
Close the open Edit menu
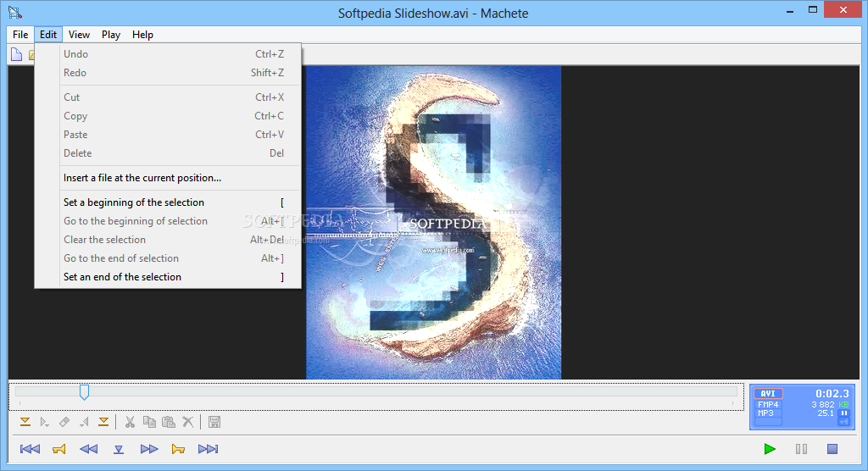(x=48, y=35)
